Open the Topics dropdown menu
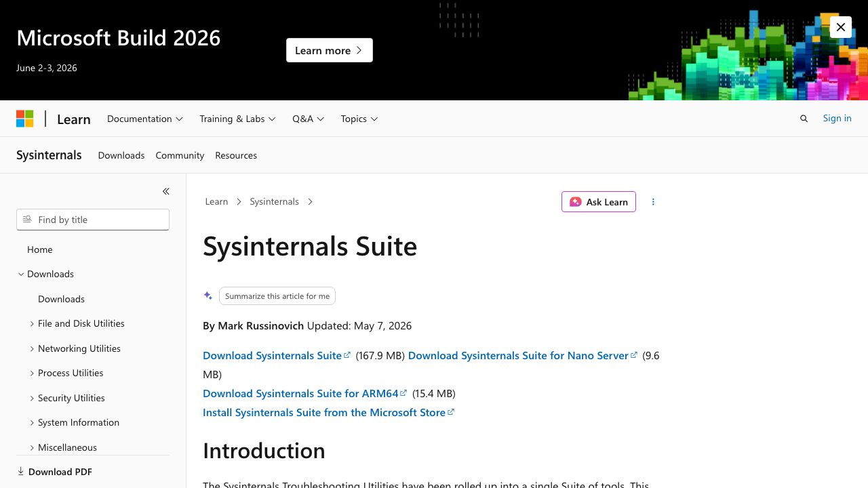 tap(359, 119)
